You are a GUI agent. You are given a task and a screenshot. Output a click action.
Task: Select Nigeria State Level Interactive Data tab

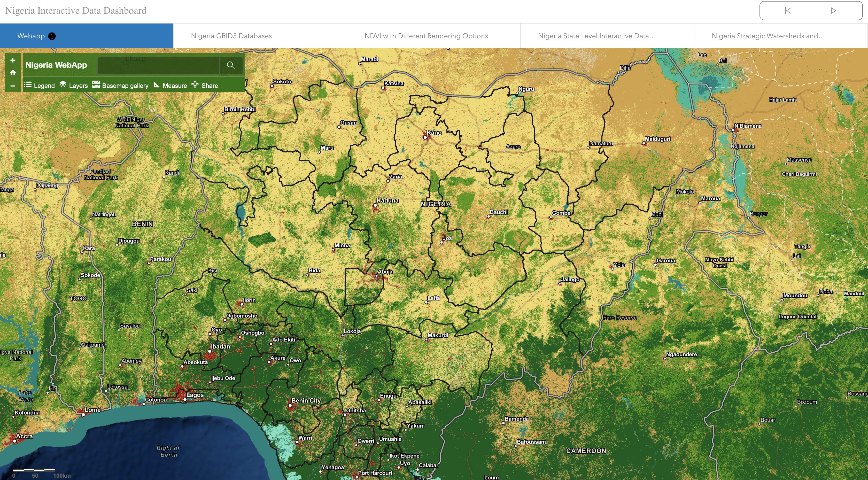597,36
